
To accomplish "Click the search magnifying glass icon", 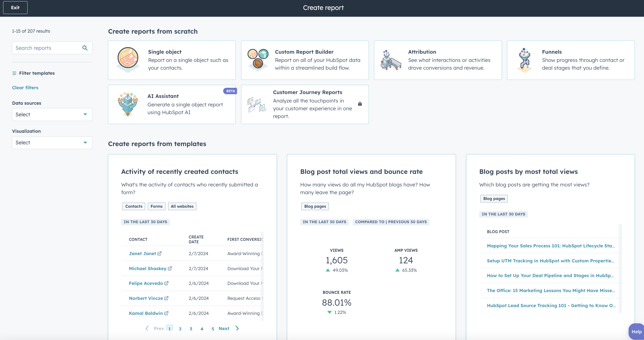I will (x=85, y=48).
